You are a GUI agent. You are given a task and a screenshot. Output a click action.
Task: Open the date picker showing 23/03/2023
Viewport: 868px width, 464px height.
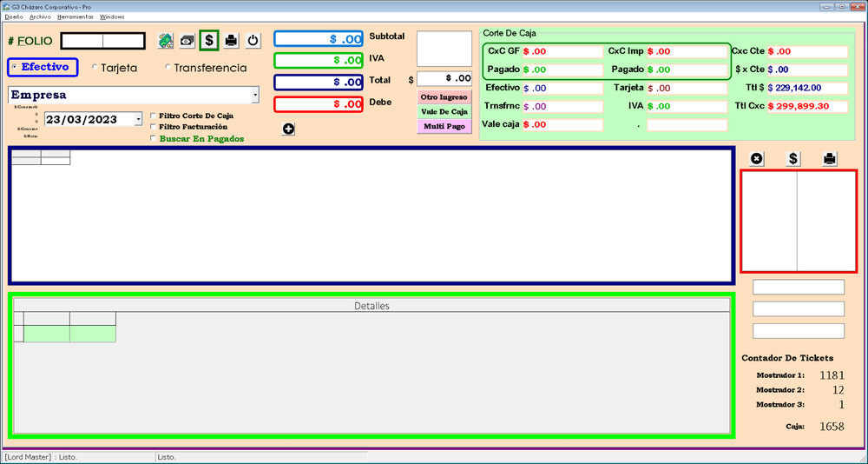[138, 119]
